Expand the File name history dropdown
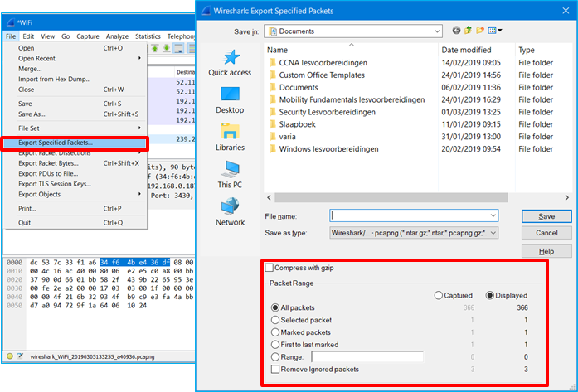578x392 pixels. (x=493, y=215)
